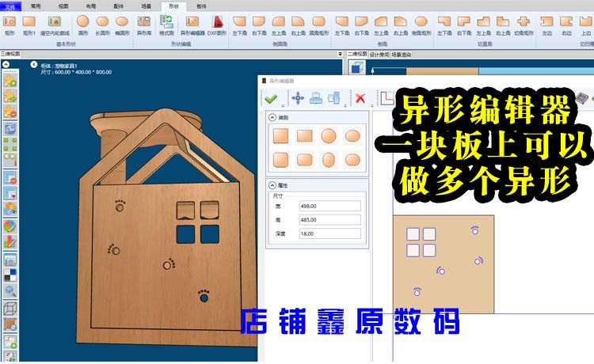The width and height of the screenshot is (594, 364).
Task: Pick the square shape in 类别 panel
Action: [280, 136]
